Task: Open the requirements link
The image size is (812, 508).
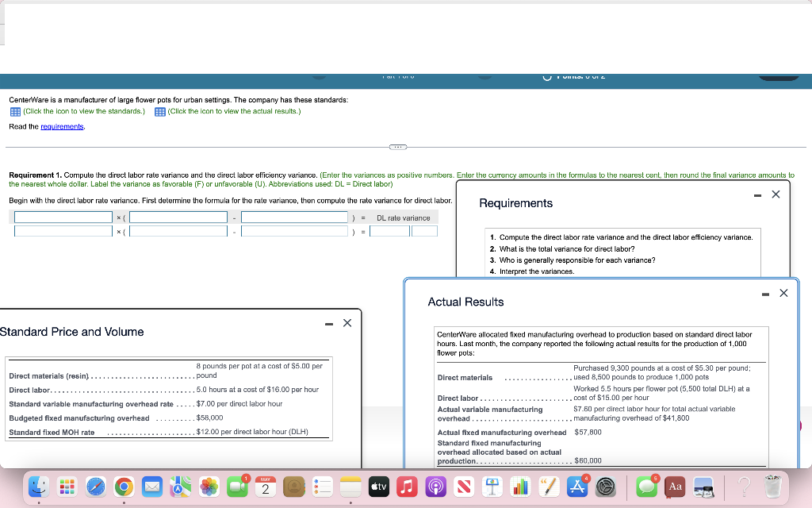Action: tap(62, 126)
